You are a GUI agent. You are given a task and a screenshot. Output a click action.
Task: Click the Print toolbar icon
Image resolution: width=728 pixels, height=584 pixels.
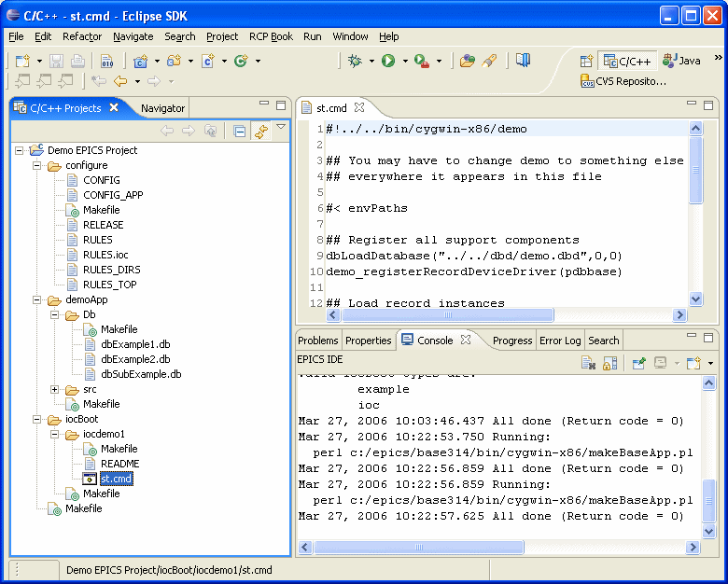[x=77, y=61]
